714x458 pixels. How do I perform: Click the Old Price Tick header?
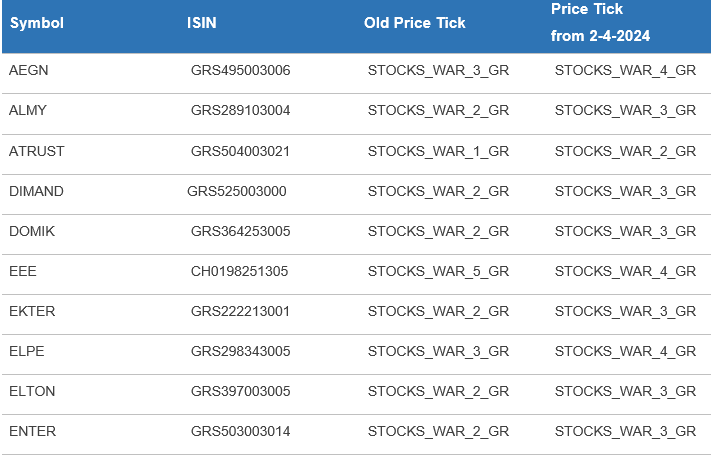414,23
